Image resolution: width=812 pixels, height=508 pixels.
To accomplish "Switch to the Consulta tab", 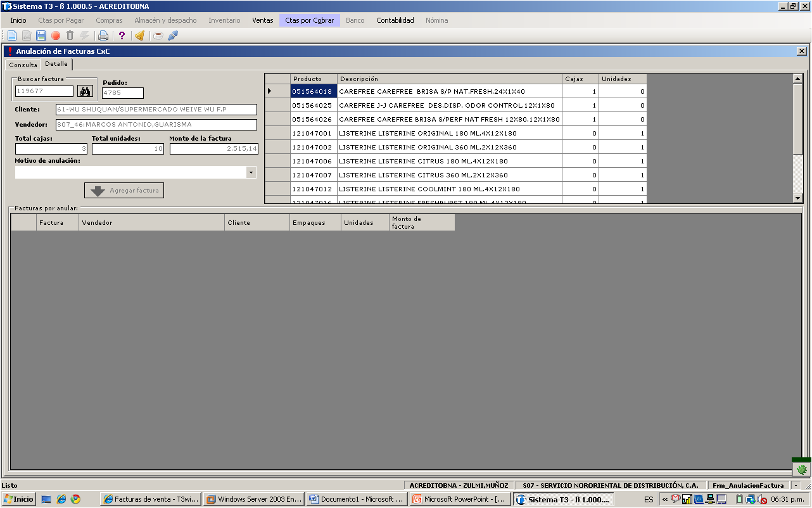I will tap(23, 65).
